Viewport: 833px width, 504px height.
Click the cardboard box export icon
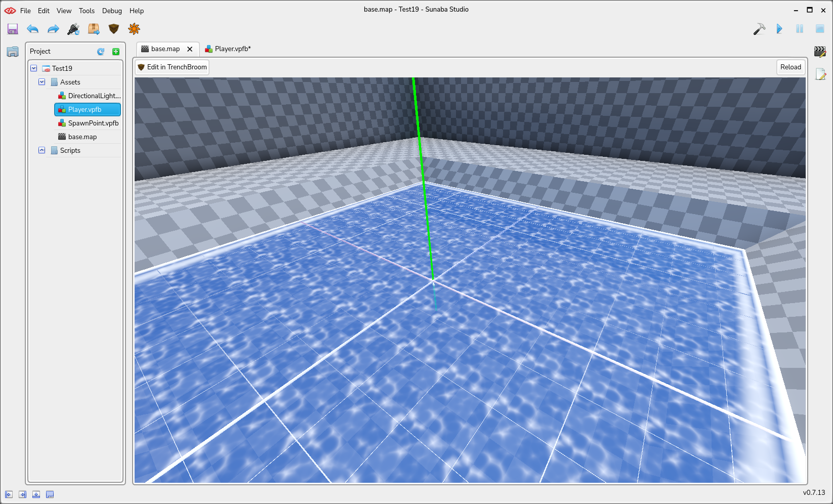(94, 29)
